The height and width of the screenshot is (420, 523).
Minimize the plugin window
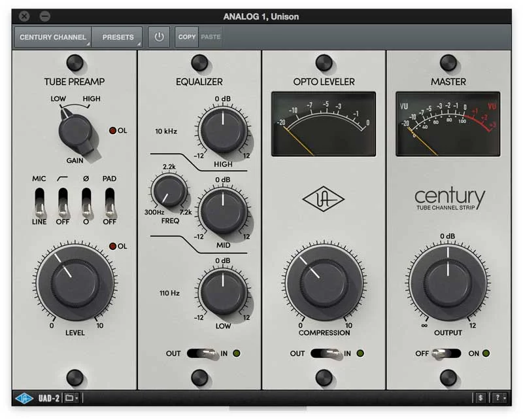tap(45, 16)
